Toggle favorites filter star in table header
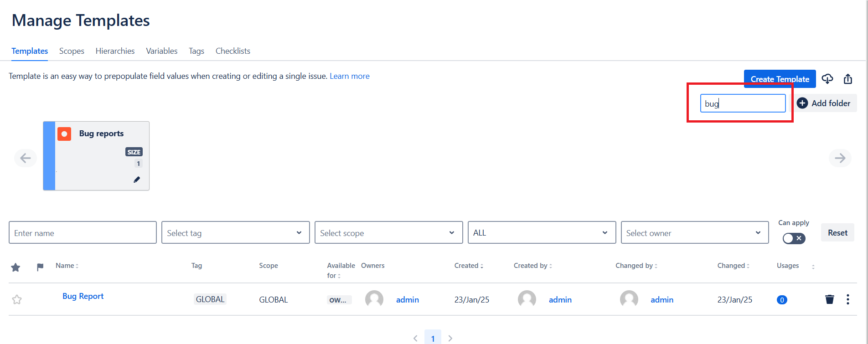Screen dimensions: 868x344 click(15, 267)
